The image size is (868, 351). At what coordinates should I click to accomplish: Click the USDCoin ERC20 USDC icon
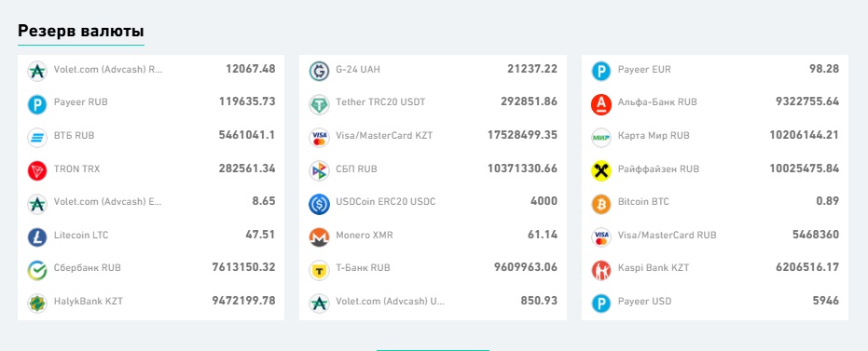(319, 204)
